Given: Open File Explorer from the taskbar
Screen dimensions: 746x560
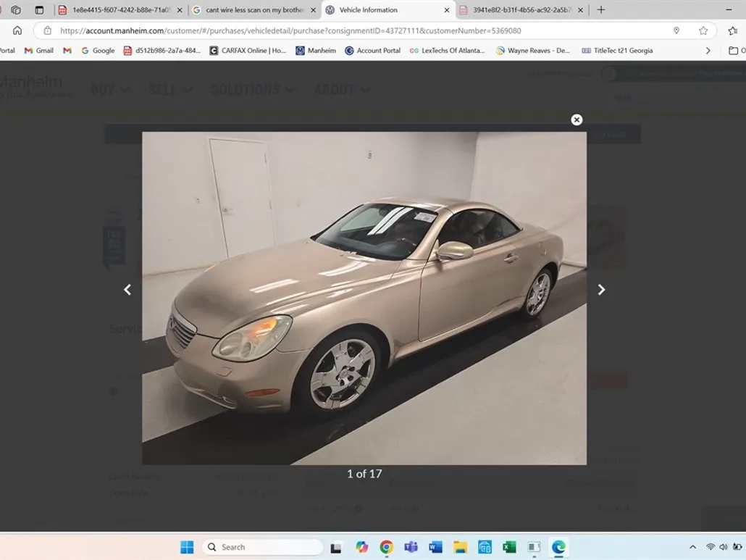Looking at the screenshot, I should (460, 547).
